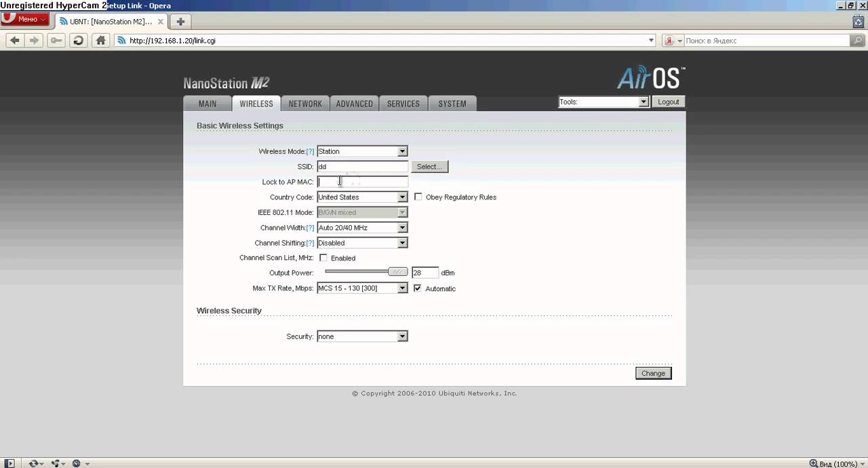Open the Channel Shifting dropdown

tap(362, 243)
